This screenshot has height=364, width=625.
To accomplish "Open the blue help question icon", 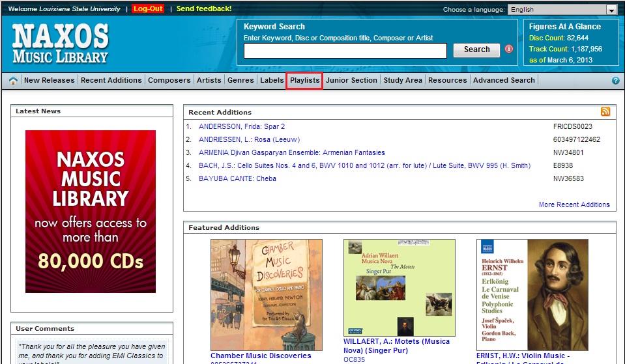I will pos(615,81).
